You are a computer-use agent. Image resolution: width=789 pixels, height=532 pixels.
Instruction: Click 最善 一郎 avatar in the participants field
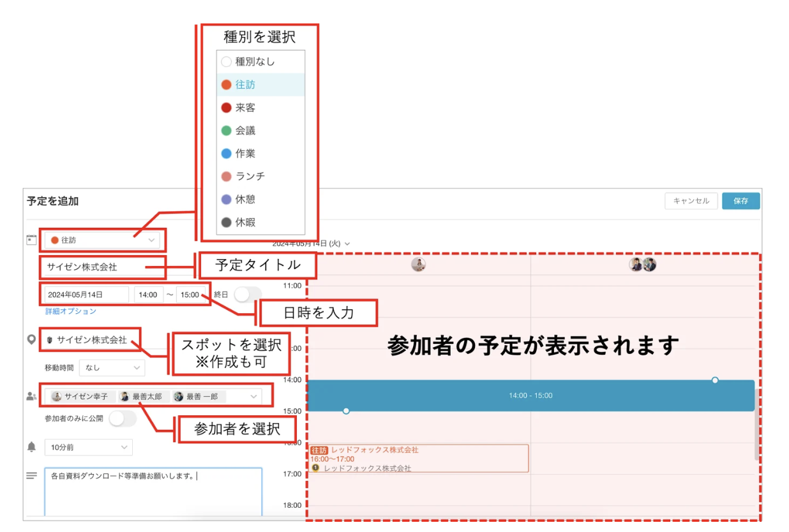(178, 396)
